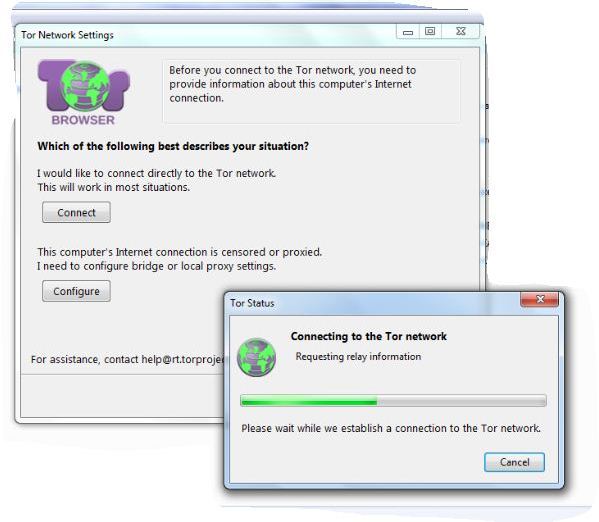Click the 'Which of the following' question heading
Viewport: 599px width, 522px height.
[x=173, y=146]
